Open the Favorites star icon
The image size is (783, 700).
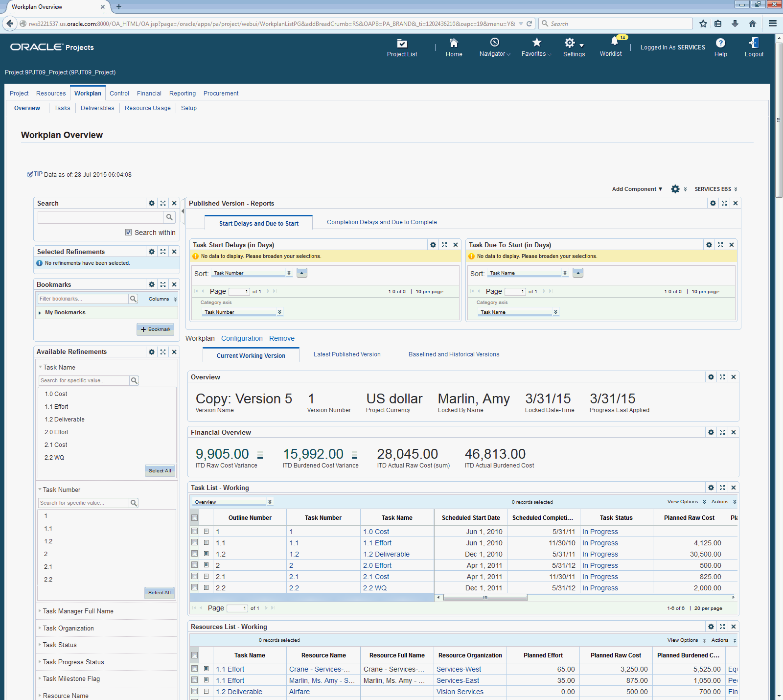click(536, 42)
